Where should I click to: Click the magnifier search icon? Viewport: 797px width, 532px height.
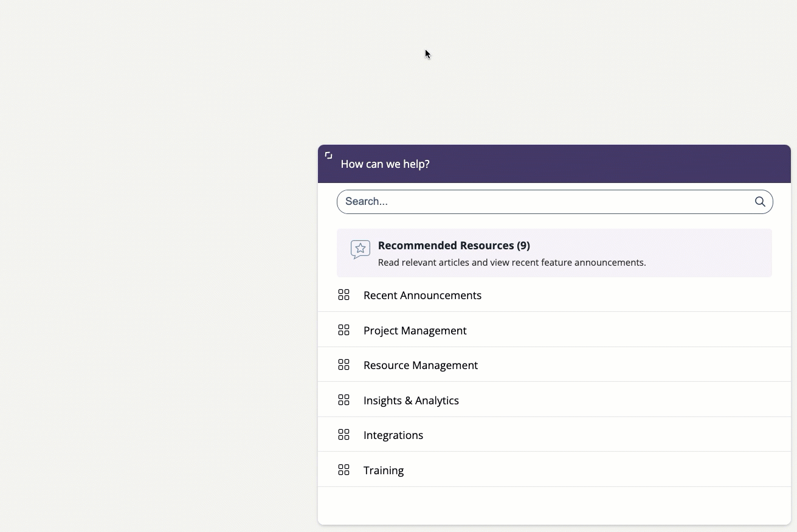pos(760,202)
